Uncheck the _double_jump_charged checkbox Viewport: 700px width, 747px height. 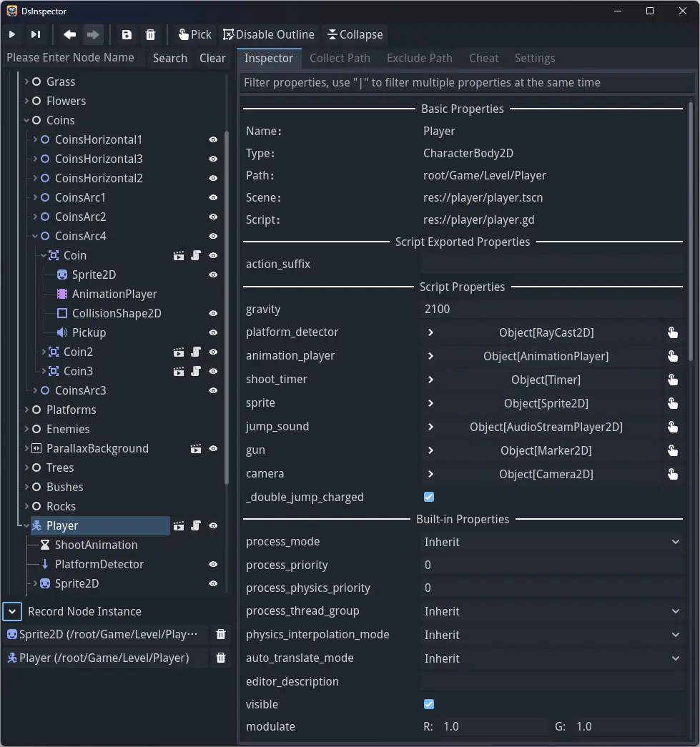pyautogui.click(x=429, y=497)
